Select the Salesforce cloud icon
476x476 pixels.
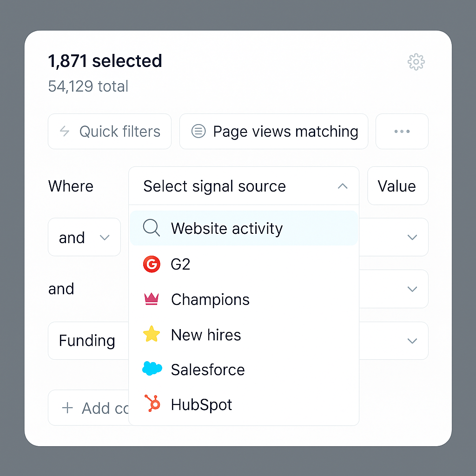point(152,369)
